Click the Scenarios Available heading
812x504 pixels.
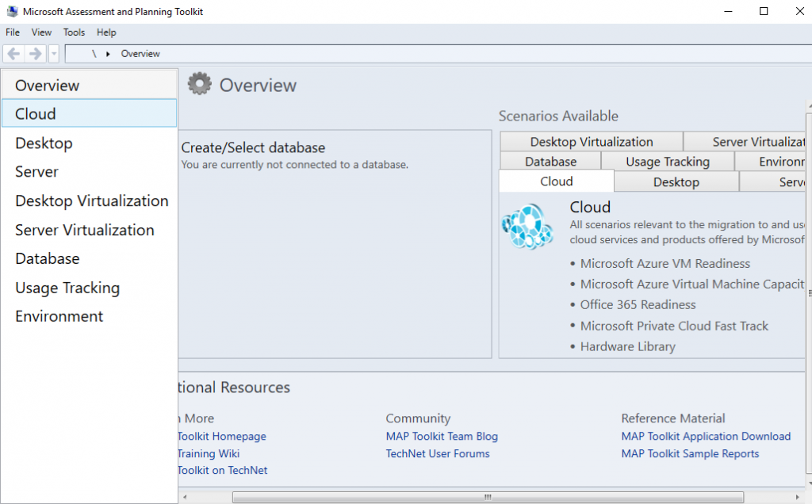click(558, 116)
